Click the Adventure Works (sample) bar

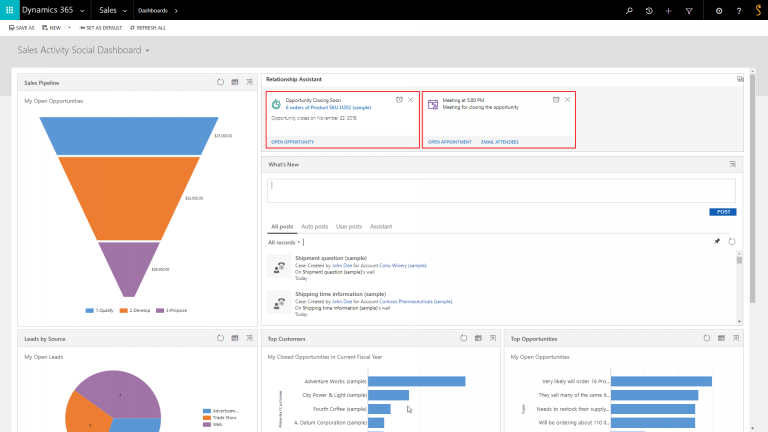pos(416,381)
